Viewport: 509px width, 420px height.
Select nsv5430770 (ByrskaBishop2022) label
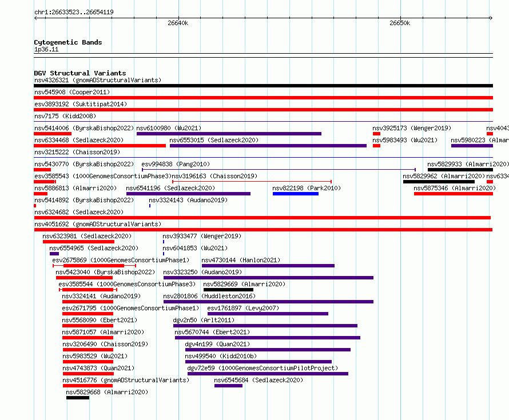[x=84, y=164]
